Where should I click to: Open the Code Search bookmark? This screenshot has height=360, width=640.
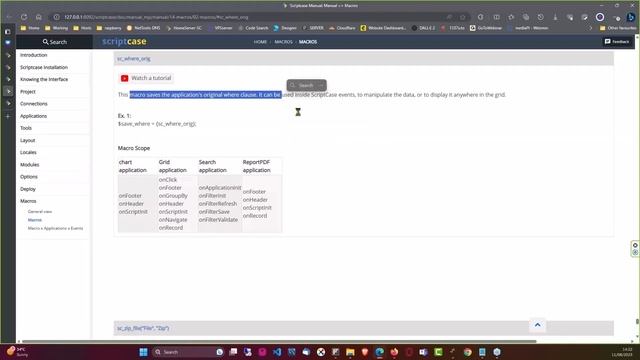(x=253, y=28)
